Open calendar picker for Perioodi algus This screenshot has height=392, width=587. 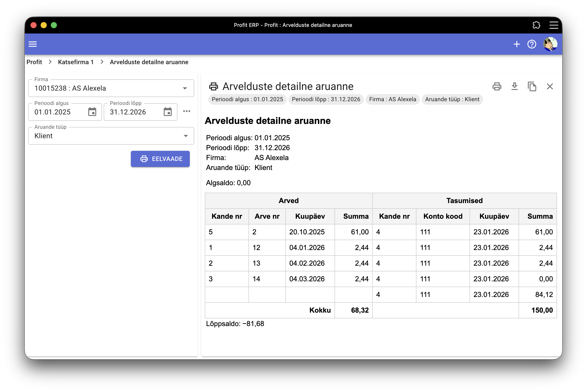pyautogui.click(x=92, y=112)
